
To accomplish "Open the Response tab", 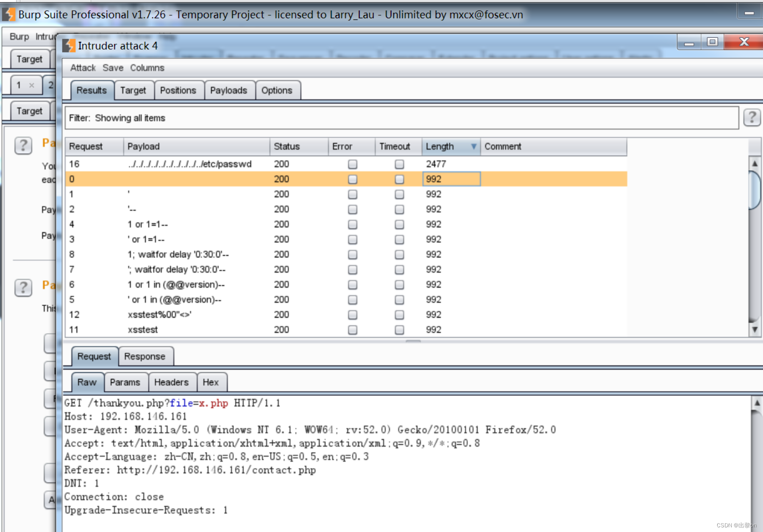I will [x=145, y=357].
